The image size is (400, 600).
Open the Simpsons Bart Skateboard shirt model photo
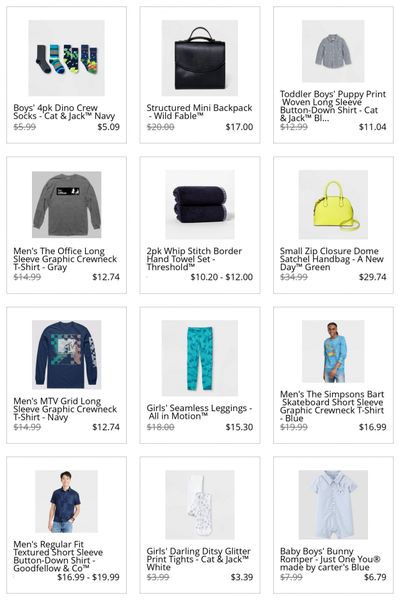(x=333, y=351)
